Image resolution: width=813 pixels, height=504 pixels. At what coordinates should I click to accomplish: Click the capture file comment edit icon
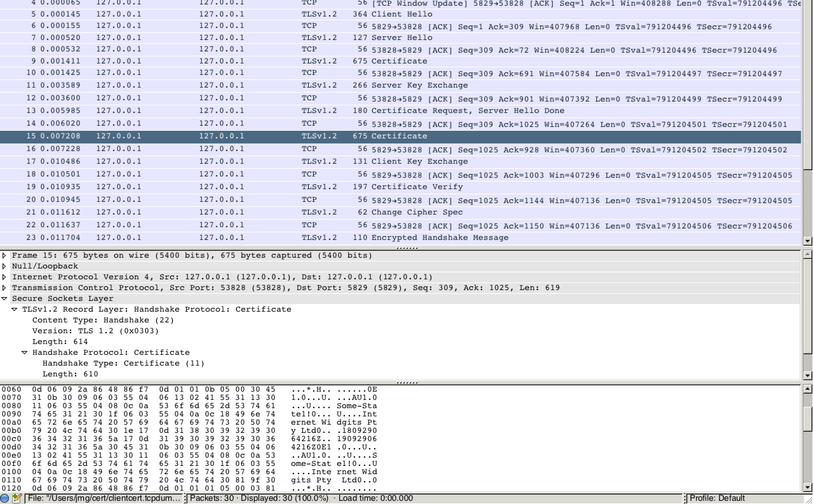[17, 498]
